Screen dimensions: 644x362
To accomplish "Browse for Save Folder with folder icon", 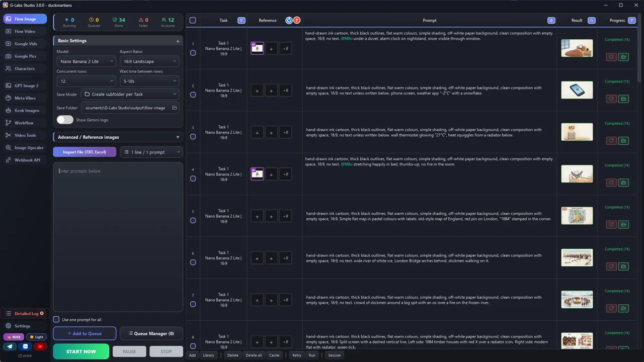I will pos(175,108).
